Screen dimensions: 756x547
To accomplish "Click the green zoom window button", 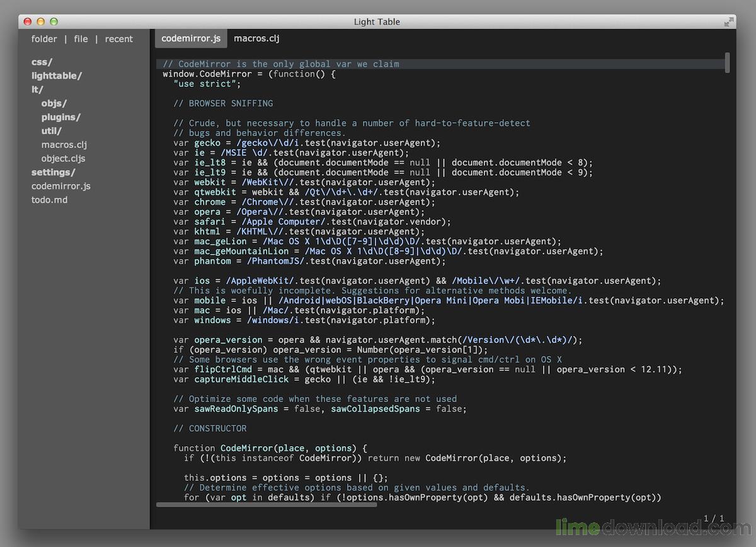I will click(54, 21).
